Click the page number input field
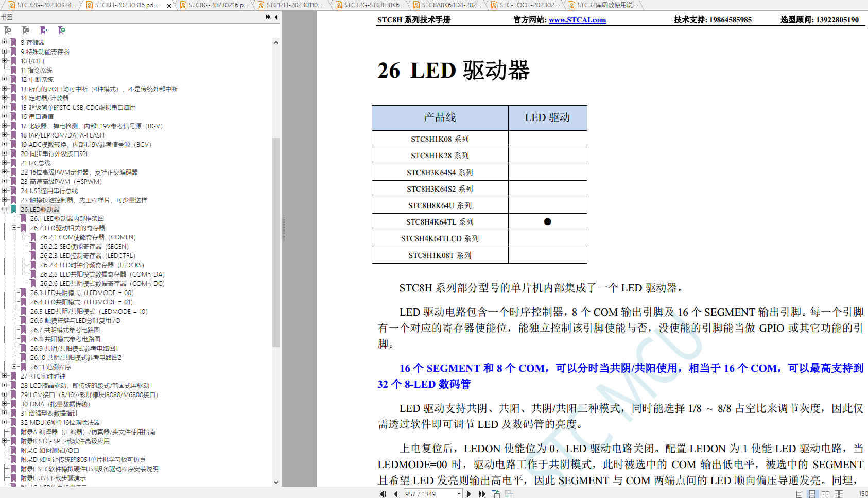 [430, 494]
